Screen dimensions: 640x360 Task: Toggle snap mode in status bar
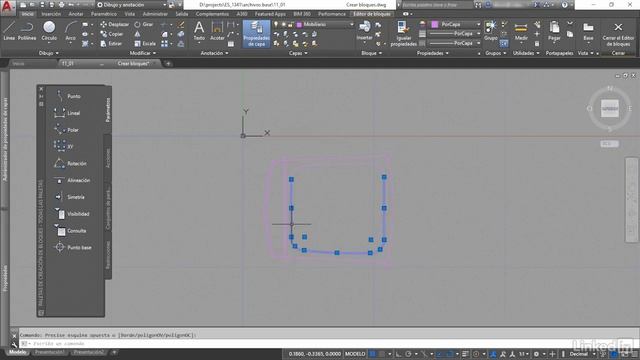pos(382,354)
